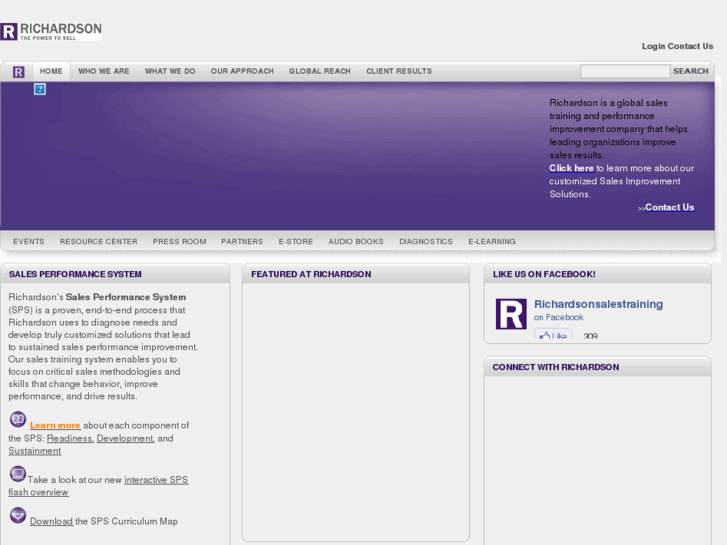Go to E-LEARNING

(x=492, y=242)
